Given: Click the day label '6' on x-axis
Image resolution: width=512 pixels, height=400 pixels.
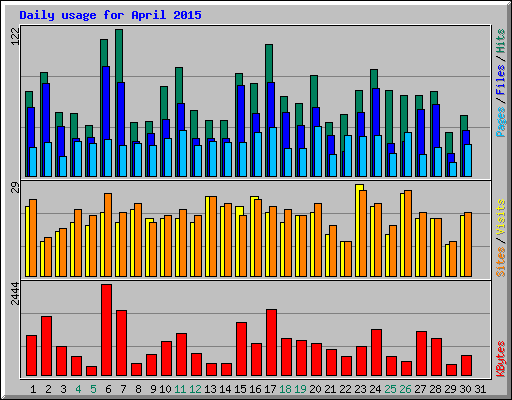Looking at the screenshot, I should (108, 389).
